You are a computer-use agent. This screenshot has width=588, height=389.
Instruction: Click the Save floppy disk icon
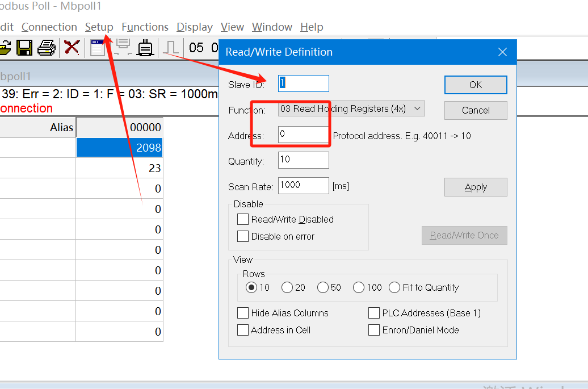(x=24, y=48)
